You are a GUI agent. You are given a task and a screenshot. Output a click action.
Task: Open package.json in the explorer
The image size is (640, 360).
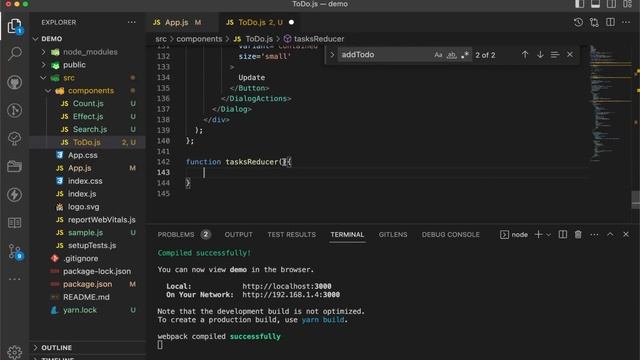88,284
